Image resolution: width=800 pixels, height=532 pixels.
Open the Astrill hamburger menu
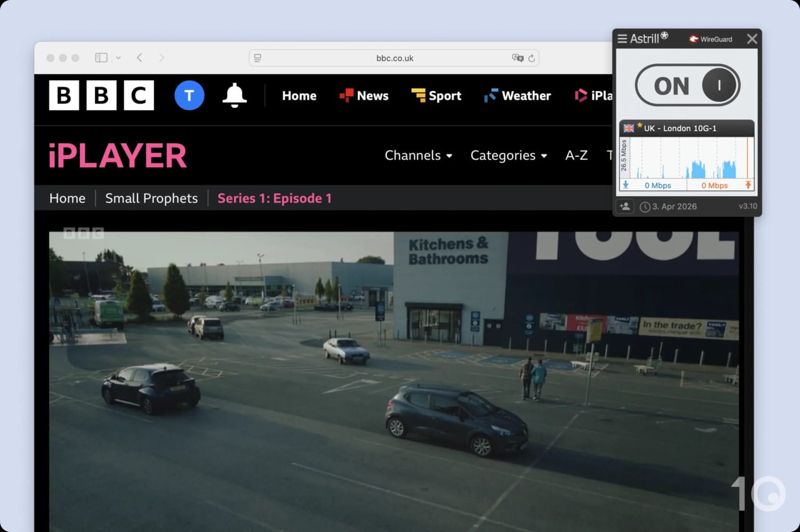622,38
